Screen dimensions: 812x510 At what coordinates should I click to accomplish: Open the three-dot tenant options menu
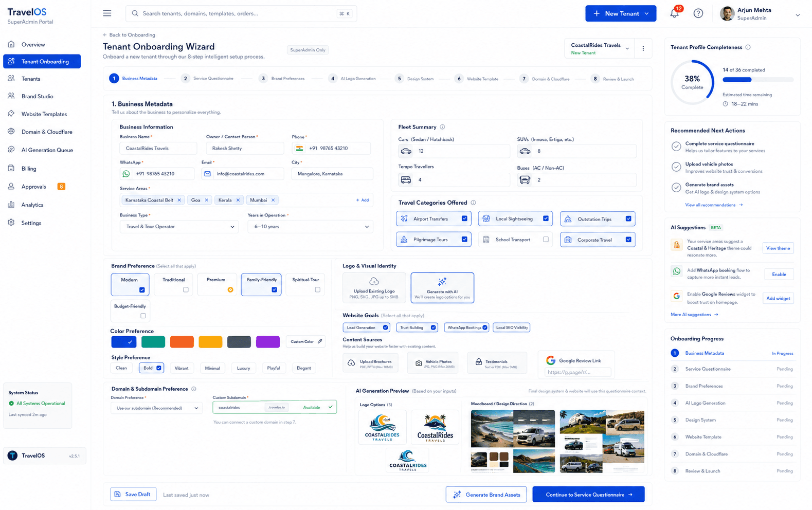[643, 48]
